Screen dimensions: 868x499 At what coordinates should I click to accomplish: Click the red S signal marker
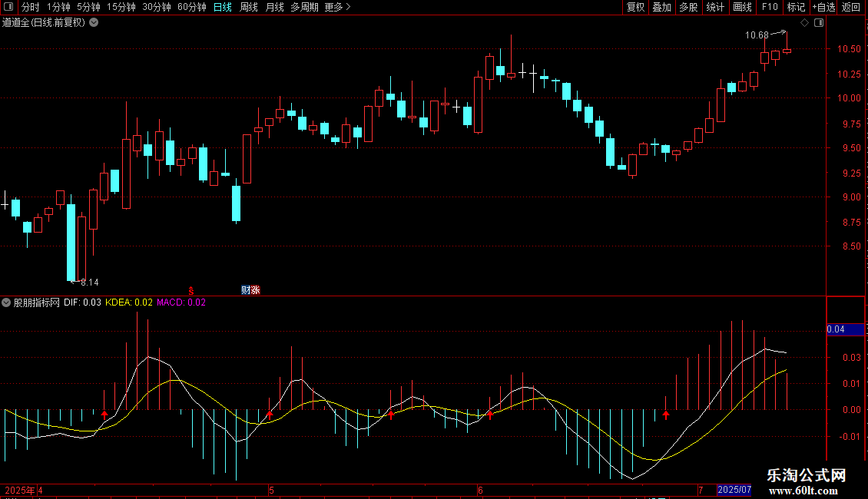click(x=191, y=290)
